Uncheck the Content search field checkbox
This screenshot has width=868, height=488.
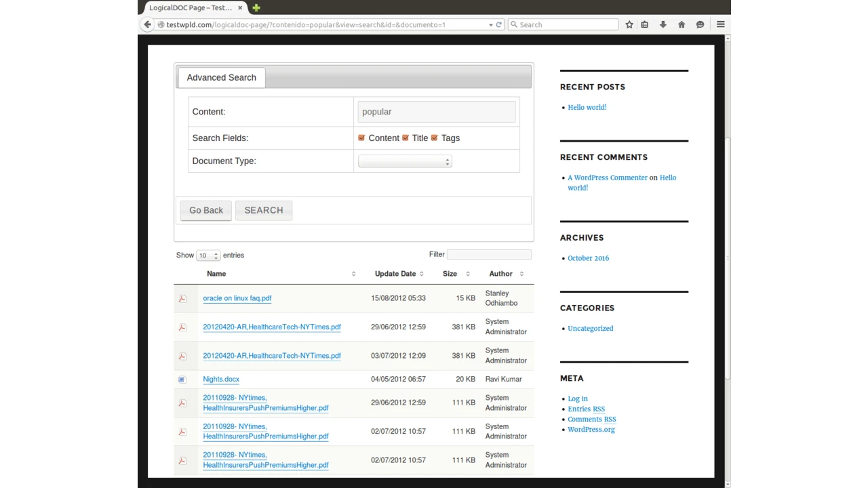(x=361, y=138)
